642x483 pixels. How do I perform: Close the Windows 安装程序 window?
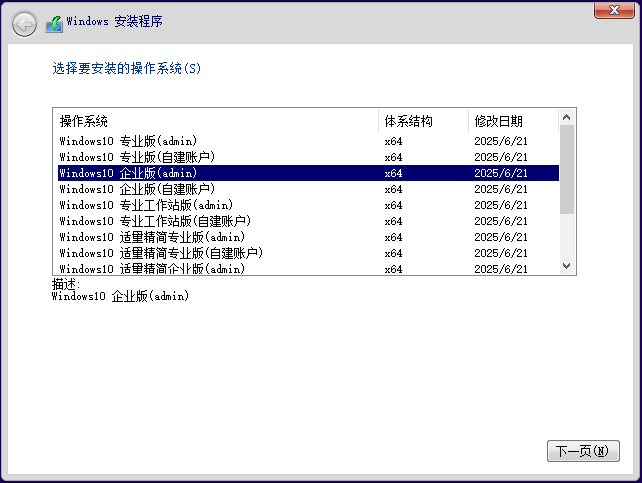click(614, 10)
